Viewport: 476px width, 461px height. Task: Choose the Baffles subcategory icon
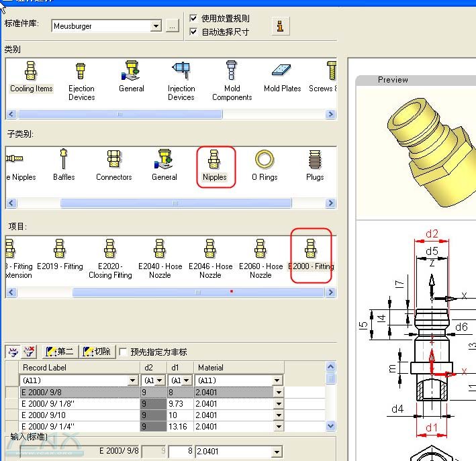64,166
